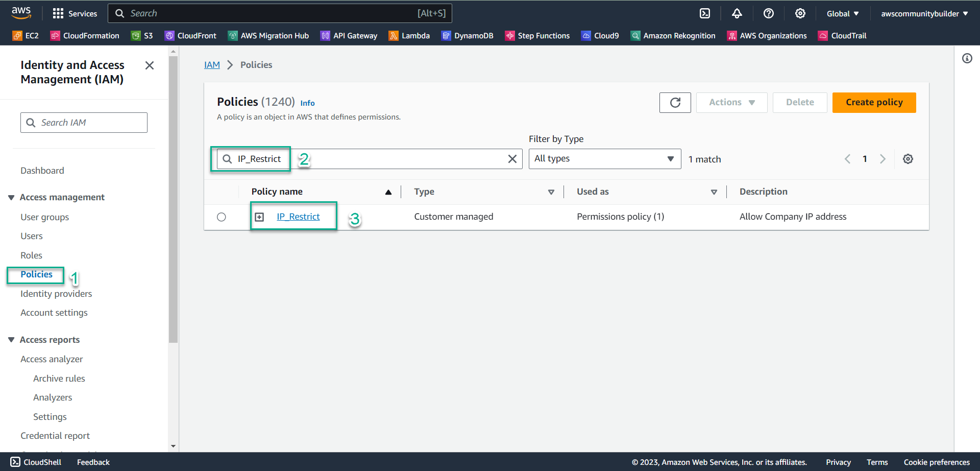Open Roles in sidebar
This screenshot has height=471, width=980.
click(32, 255)
